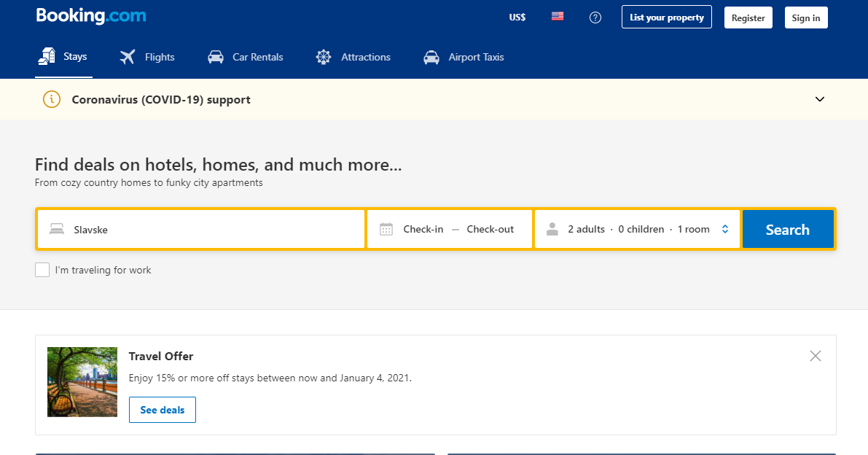Click the calendar icon for dates
Viewport: 868px width, 455px height.
click(x=386, y=229)
